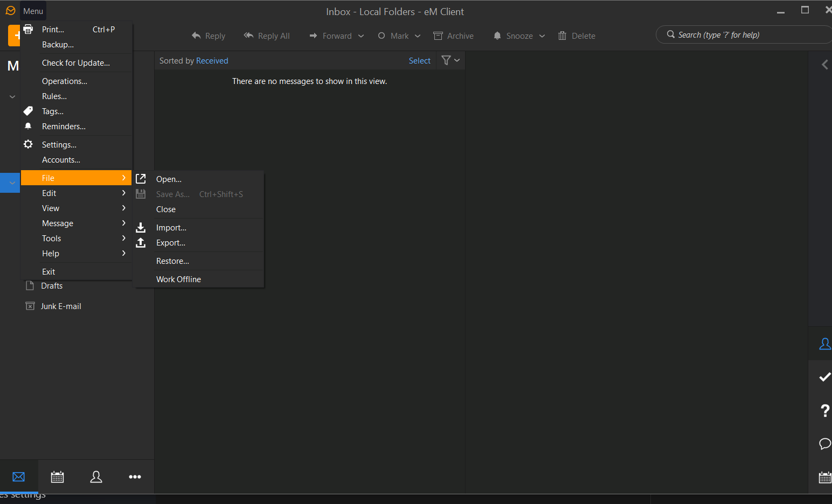Select Check for Update... entry
The width and height of the screenshot is (832, 504).
coord(77,63)
